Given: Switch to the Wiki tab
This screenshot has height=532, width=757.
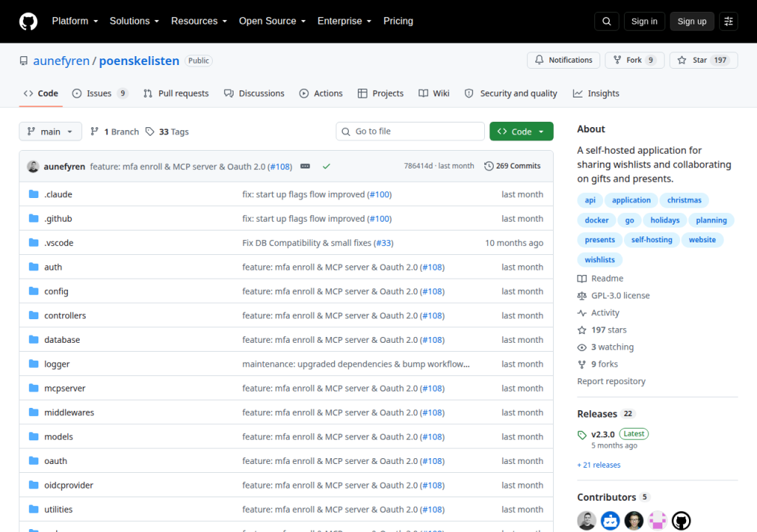Looking at the screenshot, I should click(433, 94).
